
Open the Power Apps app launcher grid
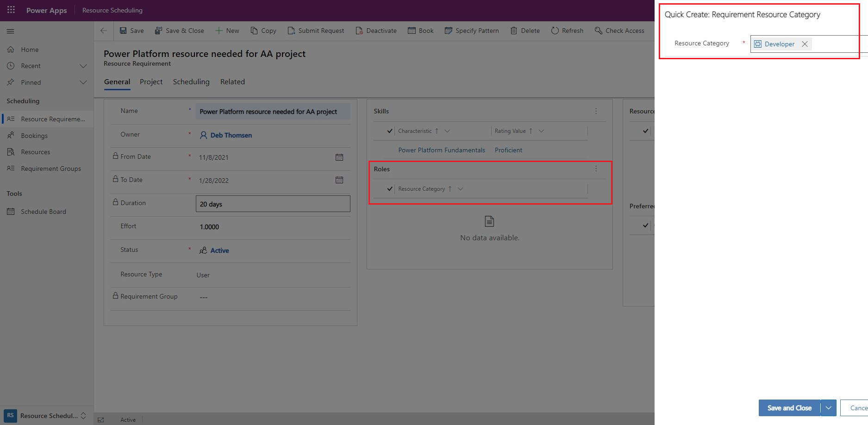(11, 10)
